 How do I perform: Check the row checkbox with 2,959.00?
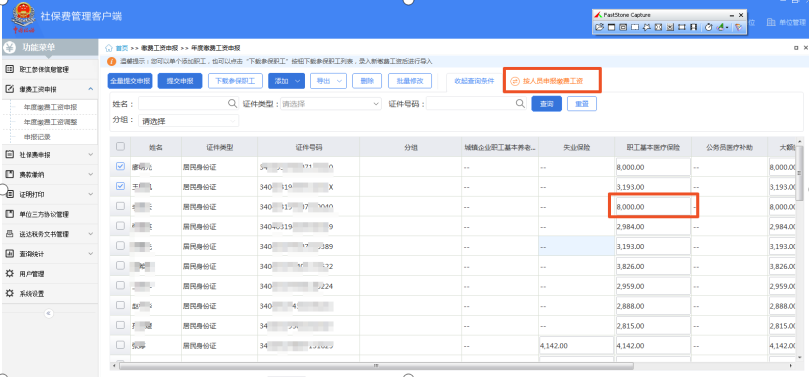120,285
